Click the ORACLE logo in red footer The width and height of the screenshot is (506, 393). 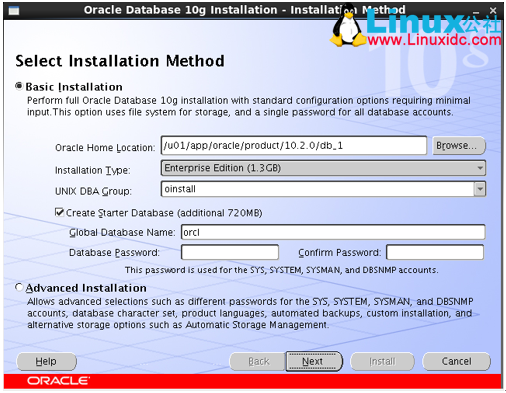click(x=58, y=381)
